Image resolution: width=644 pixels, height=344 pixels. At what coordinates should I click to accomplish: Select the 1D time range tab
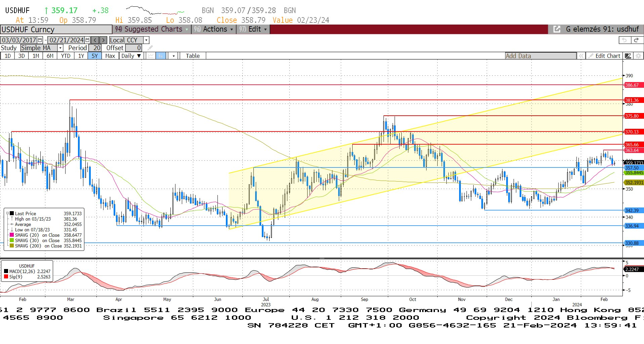(x=7, y=56)
